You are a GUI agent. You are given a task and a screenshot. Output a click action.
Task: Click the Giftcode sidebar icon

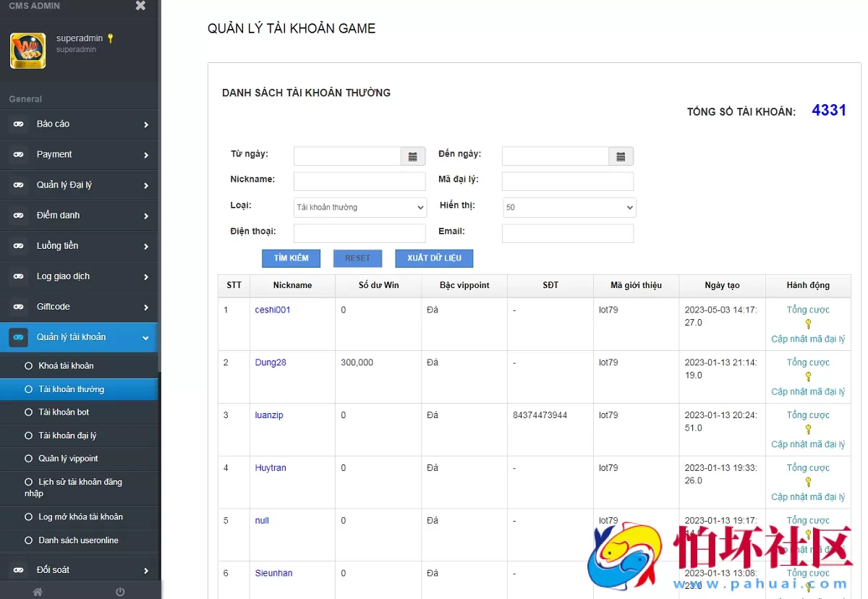tap(18, 306)
